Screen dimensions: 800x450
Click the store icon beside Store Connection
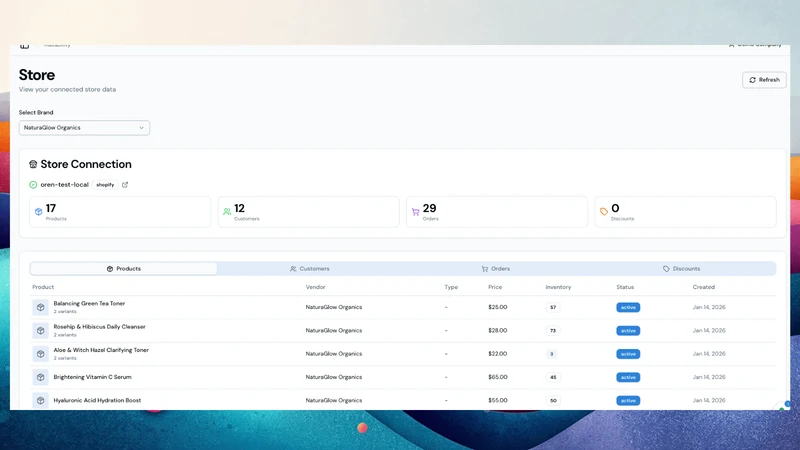coord(33,164)
